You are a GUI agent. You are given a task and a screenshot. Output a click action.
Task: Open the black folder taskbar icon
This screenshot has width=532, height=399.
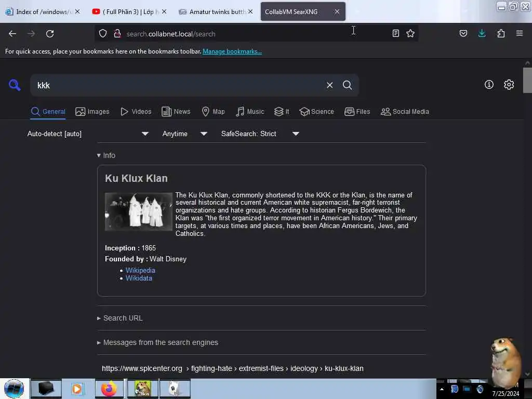click(x=46, y=389)
